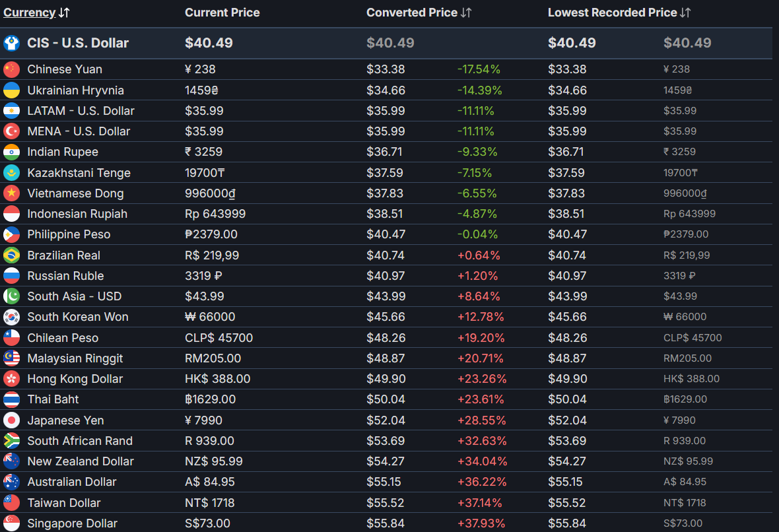The image size is (779, 532).
Task: Click the Japanese Yen flag icon
Action: (x=11, y=420)
